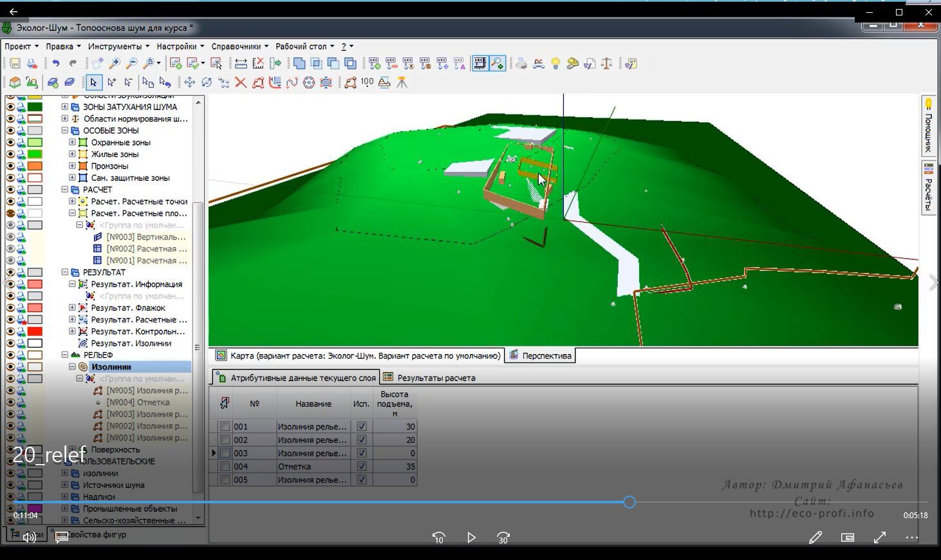The width and height of the screenshot is (941, 560).
Task: Toggle eye visibility for ОСОБЫЕ ЗОНЫ layer
Action: click(x=10, y=131)
